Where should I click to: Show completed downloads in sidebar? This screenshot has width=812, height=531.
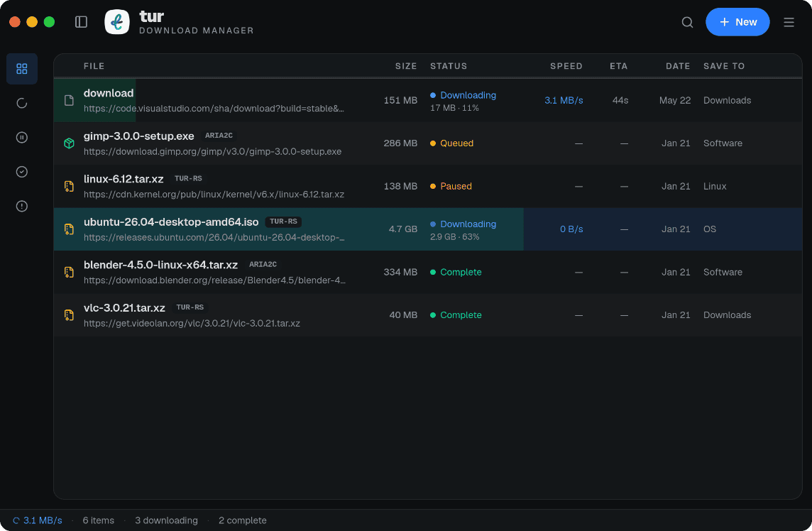[22, 172]
